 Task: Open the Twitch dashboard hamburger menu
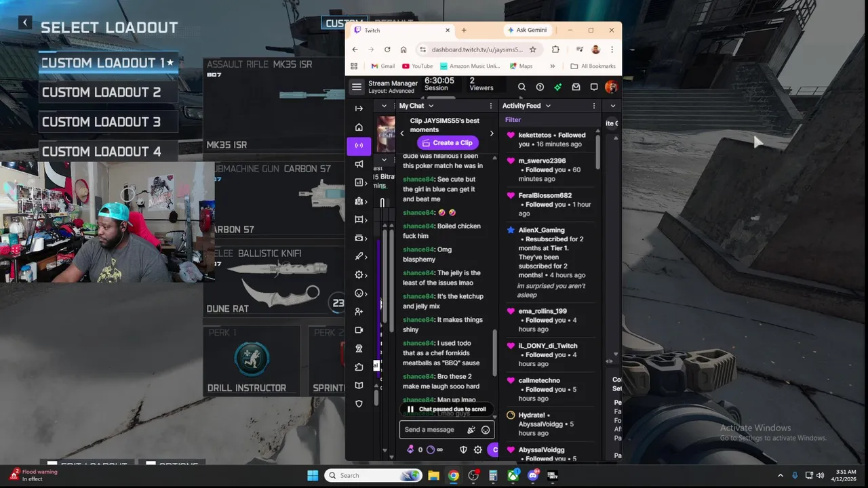[x=357, y=87]
